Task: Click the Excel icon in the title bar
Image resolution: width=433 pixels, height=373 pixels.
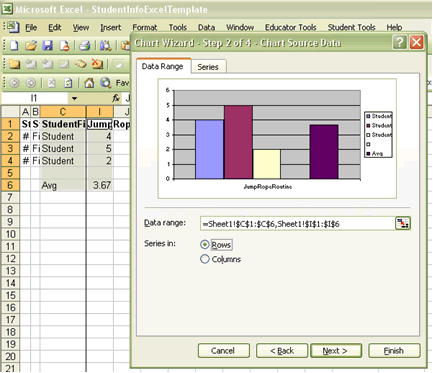Action: pyautogui.click(x=8, y=9)
